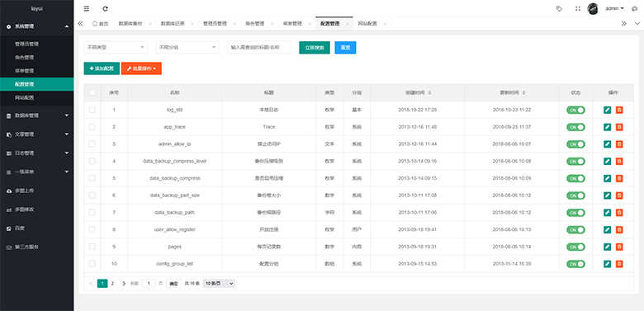The width and height of the screenshot is (644, 311).
Task: Click the tag icon in top header
Action: [x=559, y=8]
